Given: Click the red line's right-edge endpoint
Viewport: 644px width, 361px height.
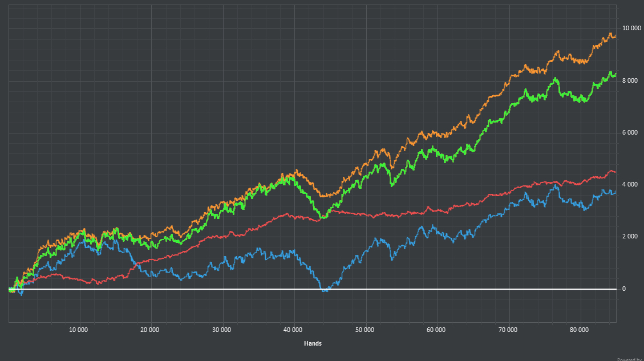Looking at the screenshot, I should 615,172.
